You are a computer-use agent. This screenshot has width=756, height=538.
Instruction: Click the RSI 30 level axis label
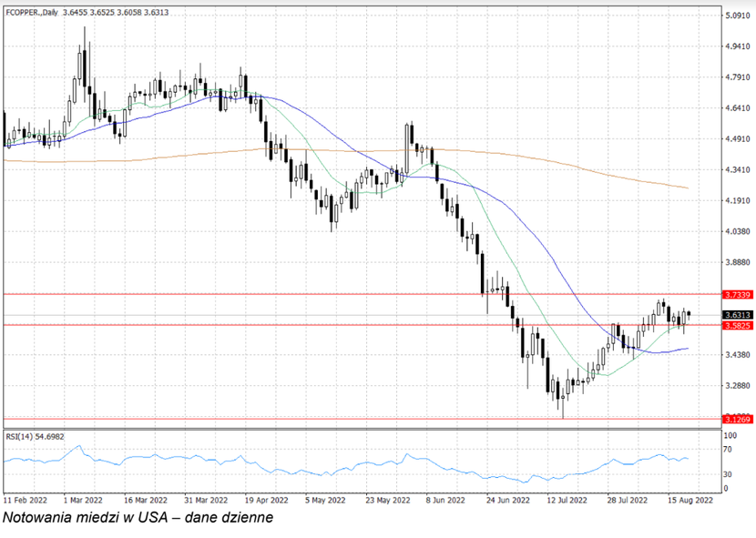[x=728, y=474]
